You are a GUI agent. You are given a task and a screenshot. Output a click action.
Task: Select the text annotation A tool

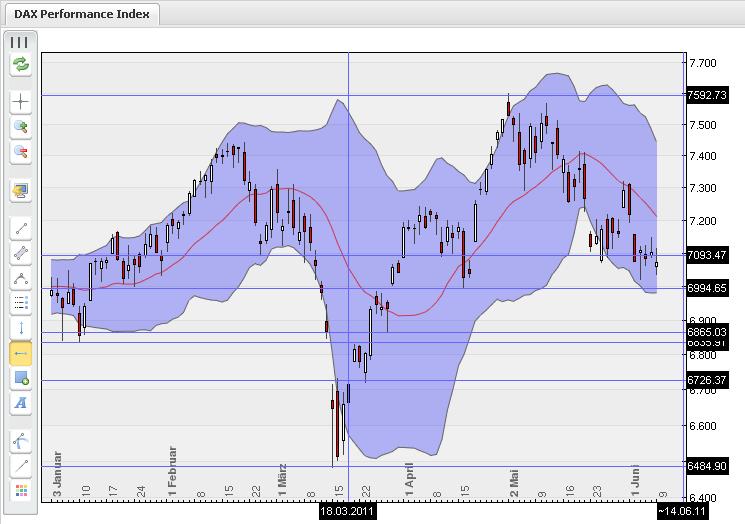pyautogui.click(x=20, y=403)
